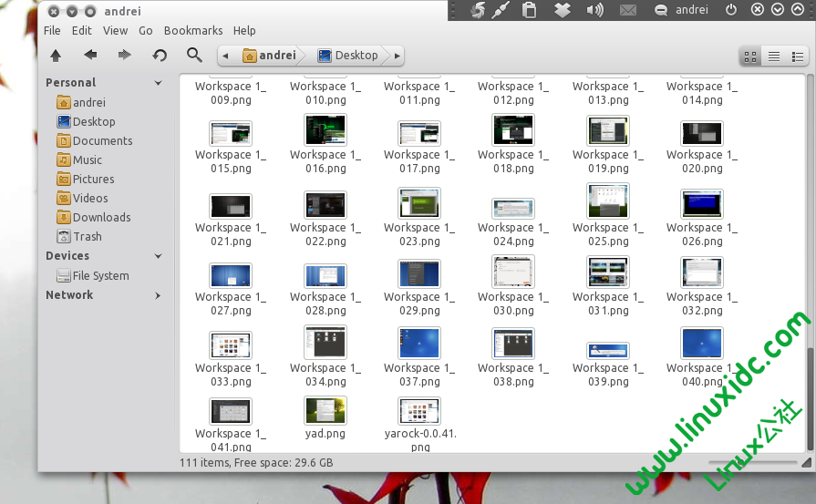Collapse the Personal sidebar section
The height and width of the screenshot is (504, 816).
[x=158, y=83]
